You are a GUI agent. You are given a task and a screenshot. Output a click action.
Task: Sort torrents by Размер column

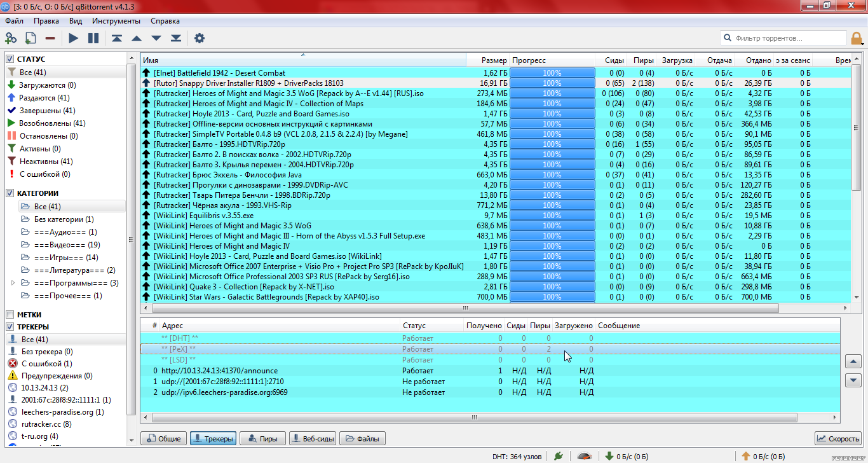click(x=487, y=60)
